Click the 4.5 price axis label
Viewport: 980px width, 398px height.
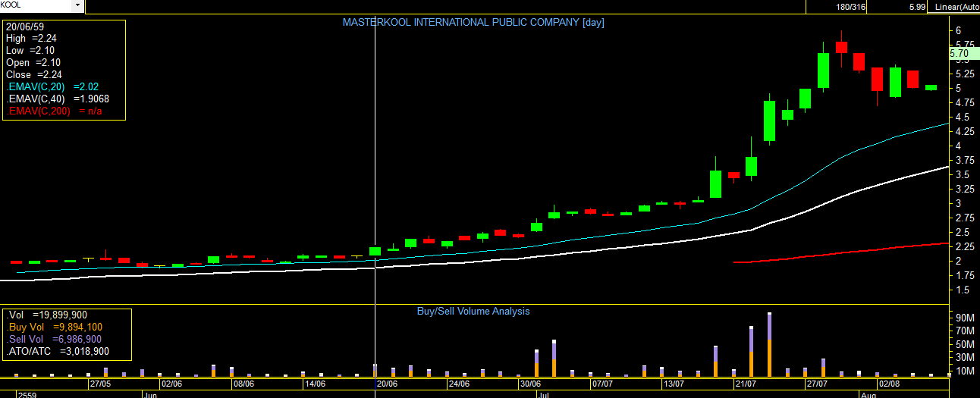click(x=963, y=117)
